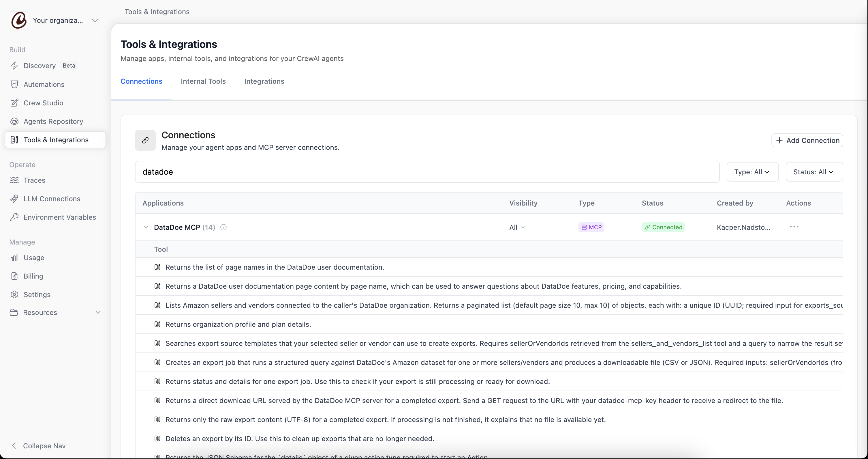
Task: Click the Agents Repository icon
Action: click(x=14, y=122)
